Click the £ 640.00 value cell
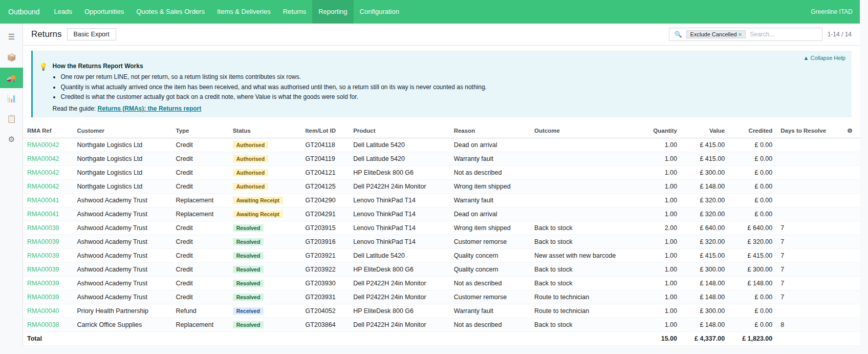 coord(712,228)
